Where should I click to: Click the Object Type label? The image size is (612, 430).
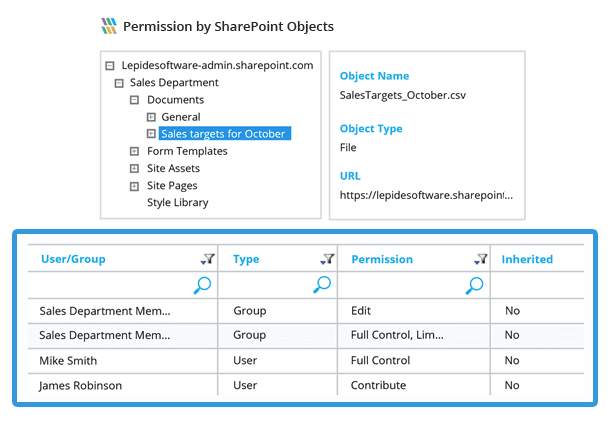click(x=371, y=129)
